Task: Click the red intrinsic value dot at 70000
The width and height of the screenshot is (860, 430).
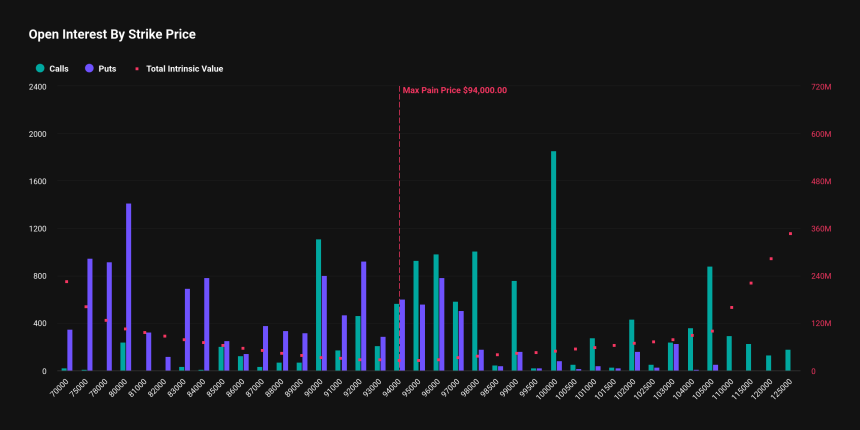Action: [x=66, y=281]
